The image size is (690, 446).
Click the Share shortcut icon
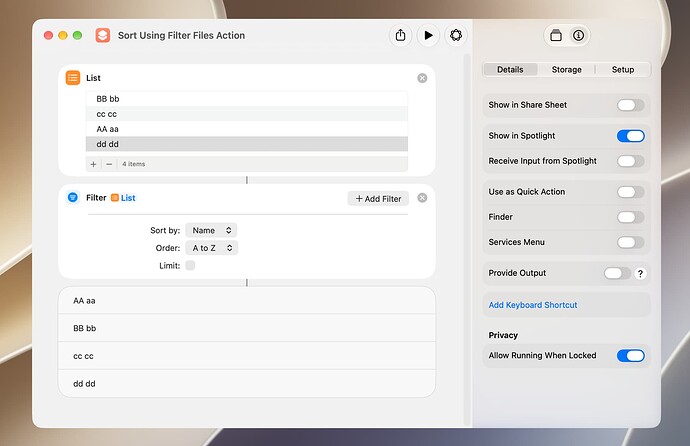point(400,35)
